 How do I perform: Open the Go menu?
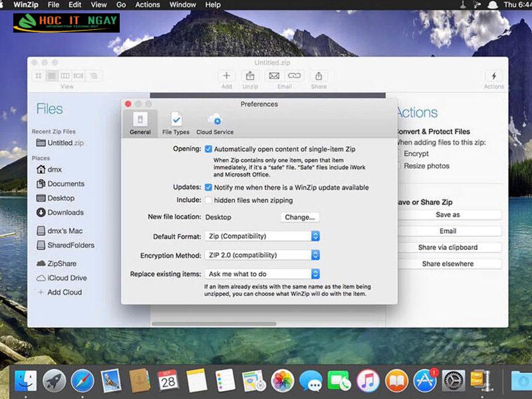pos(121,5)
